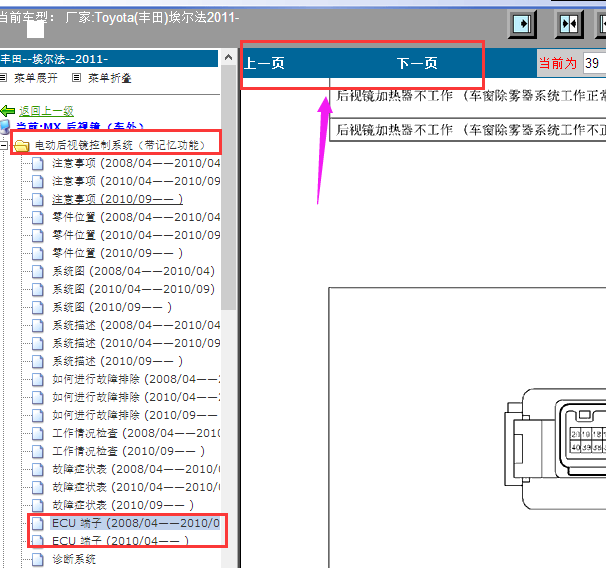Open 工作情况检查 (2010/09—— ) item
Viewport: 606px width, 568px height.
(x=128, y=451)
